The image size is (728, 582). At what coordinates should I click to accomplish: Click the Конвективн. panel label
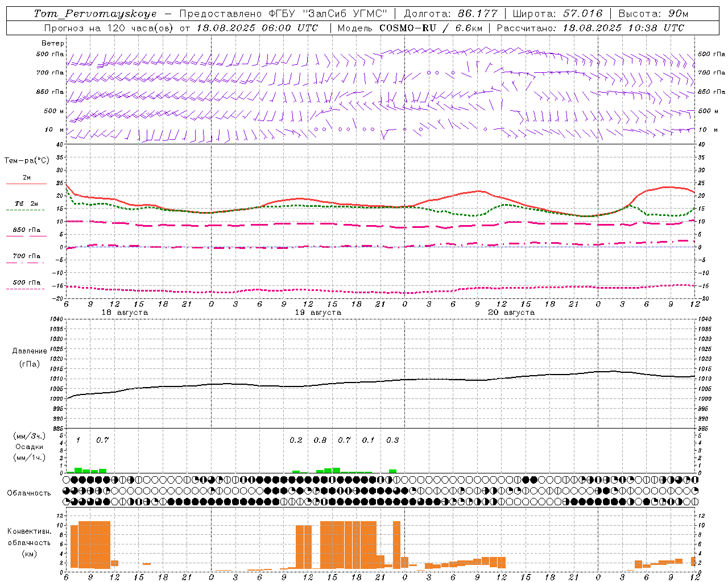click(x=29, y=531)
